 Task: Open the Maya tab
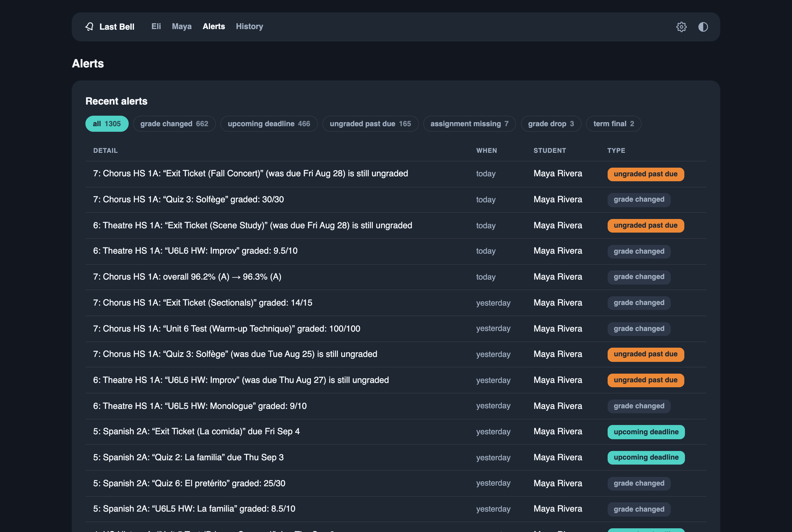pos(182,27)
